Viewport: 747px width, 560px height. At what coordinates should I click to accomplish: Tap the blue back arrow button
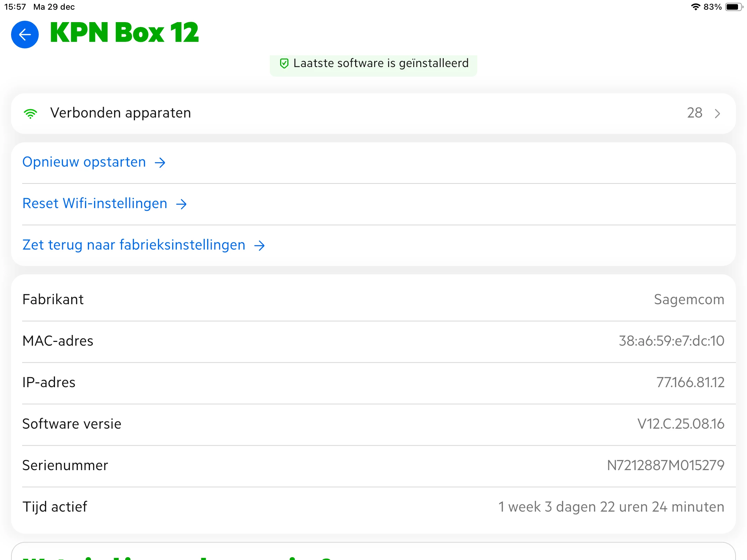[x=25, y=35]
